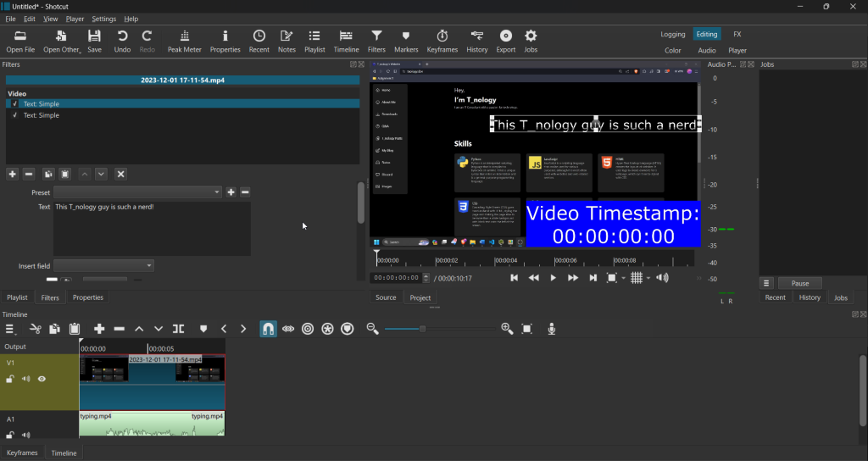868x461 pixels.
Task: Cut the clip on timeline toolbar
Action: click(36, 329)
